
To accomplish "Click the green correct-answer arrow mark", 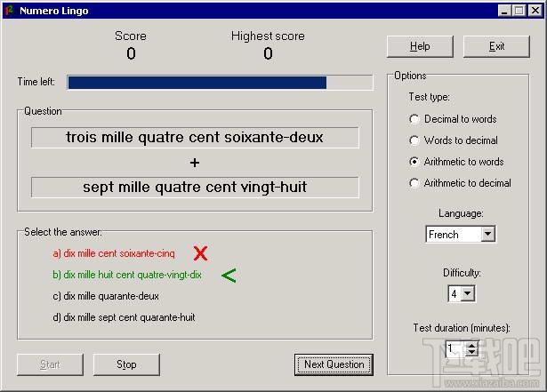I will pos(229,276).
